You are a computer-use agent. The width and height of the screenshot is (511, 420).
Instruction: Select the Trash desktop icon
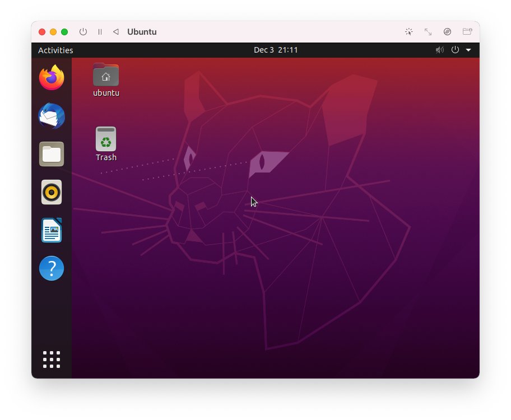point(106,139)
